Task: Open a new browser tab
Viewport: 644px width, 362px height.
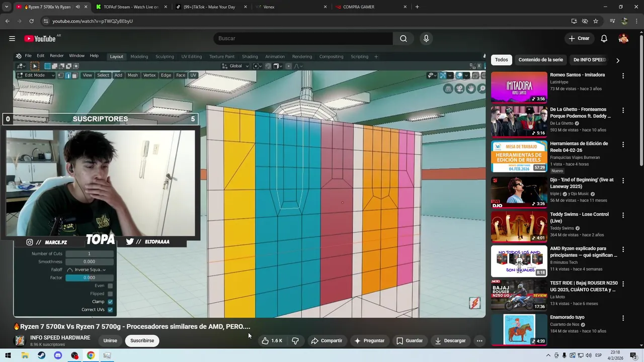Action: tap(417, 7)
